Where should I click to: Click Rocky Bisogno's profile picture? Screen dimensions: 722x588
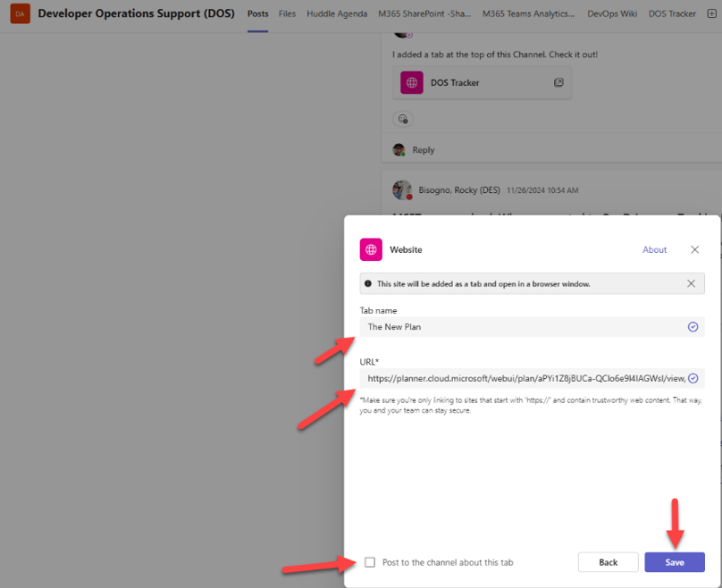point(402,189)
